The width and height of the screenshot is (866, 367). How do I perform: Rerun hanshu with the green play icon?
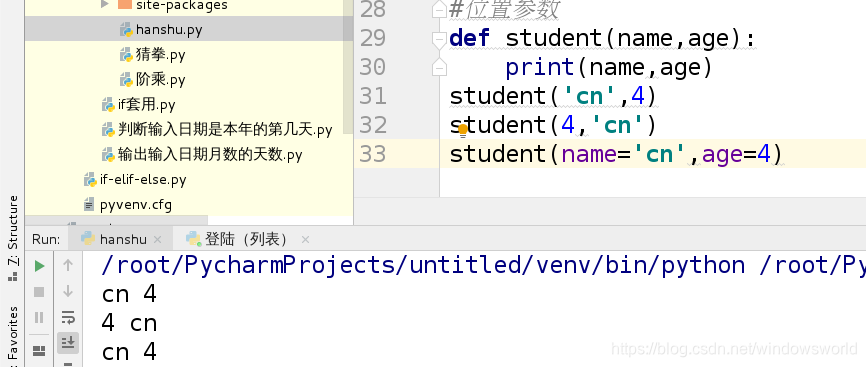39,266
